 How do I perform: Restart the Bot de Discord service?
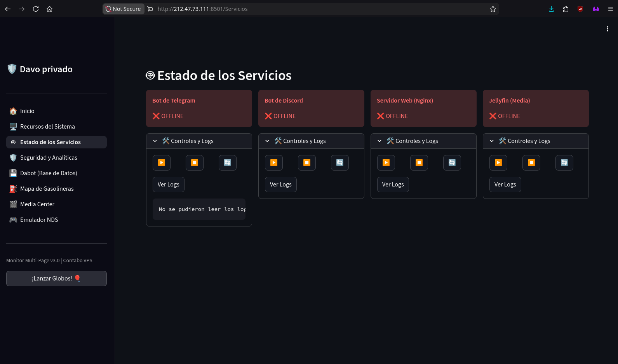pos(340,163)
